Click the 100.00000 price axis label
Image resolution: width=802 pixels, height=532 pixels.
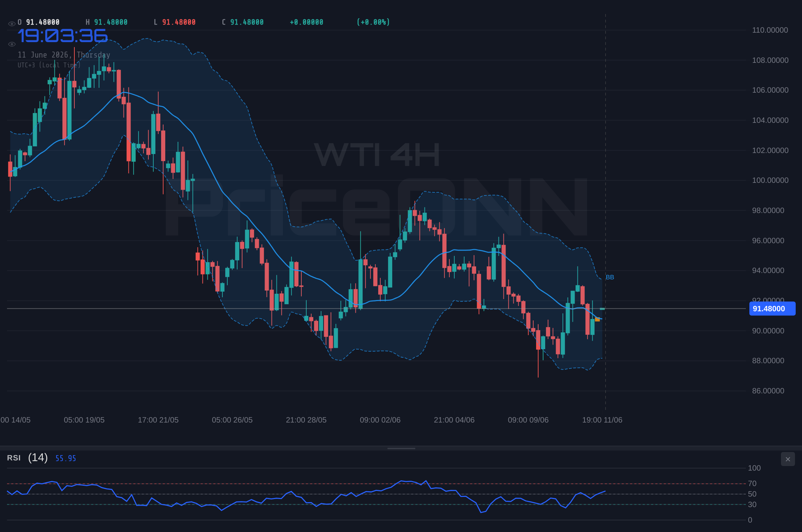[x=770, y=180]
